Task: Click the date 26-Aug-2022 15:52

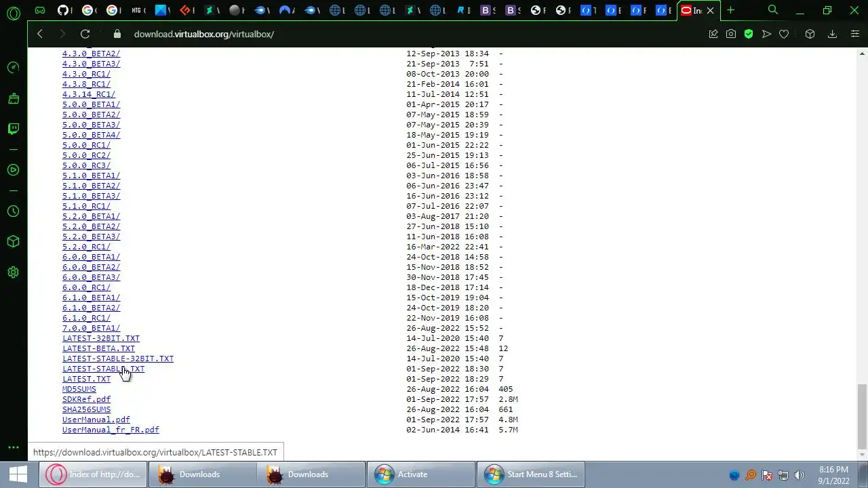Action: pyautogui.click(x=448, y=328)
